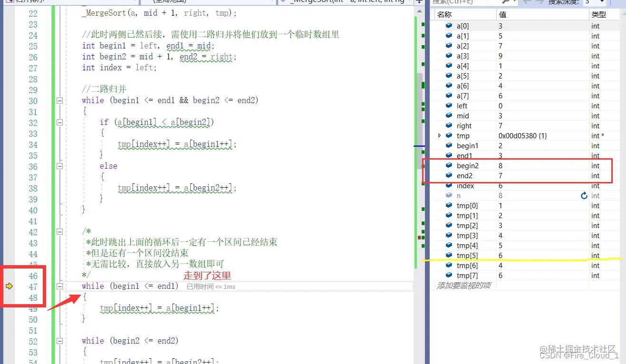Screen dimensions: 626x364
Task: Collapse the if block at line 32
Action: click(59, 122)
